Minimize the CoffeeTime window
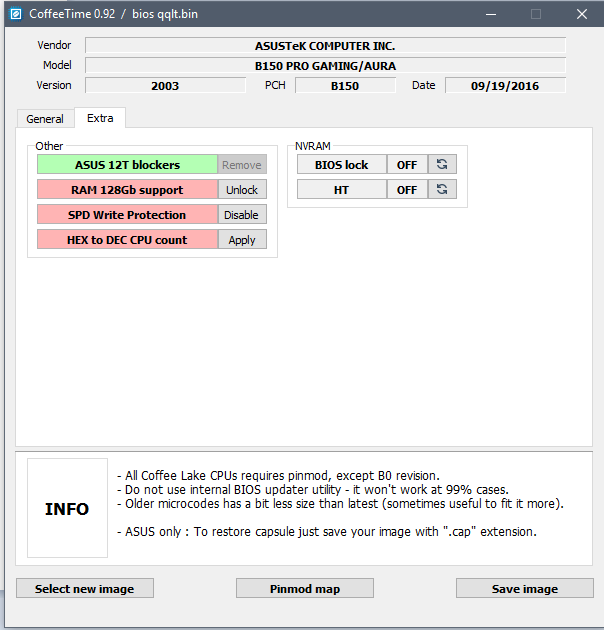The height and width of the screenshot is (630, 604). (x=491, y=14)
